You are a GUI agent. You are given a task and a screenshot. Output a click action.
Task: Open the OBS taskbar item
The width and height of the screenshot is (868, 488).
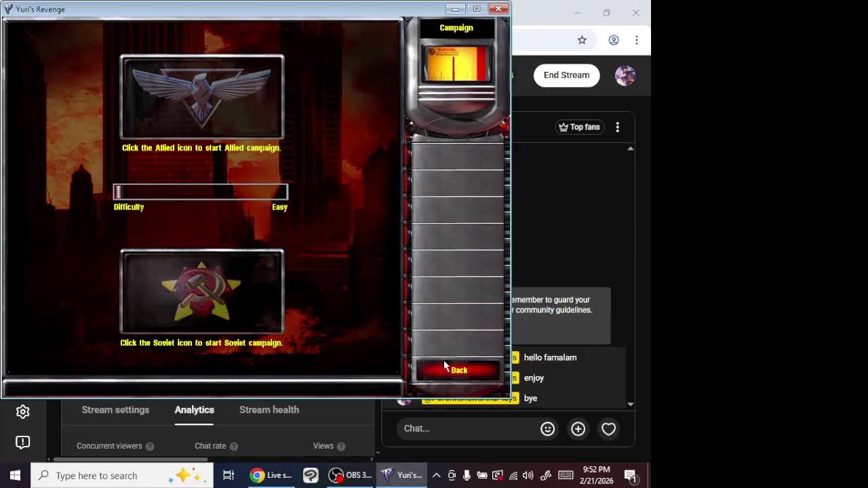(350, 475)
